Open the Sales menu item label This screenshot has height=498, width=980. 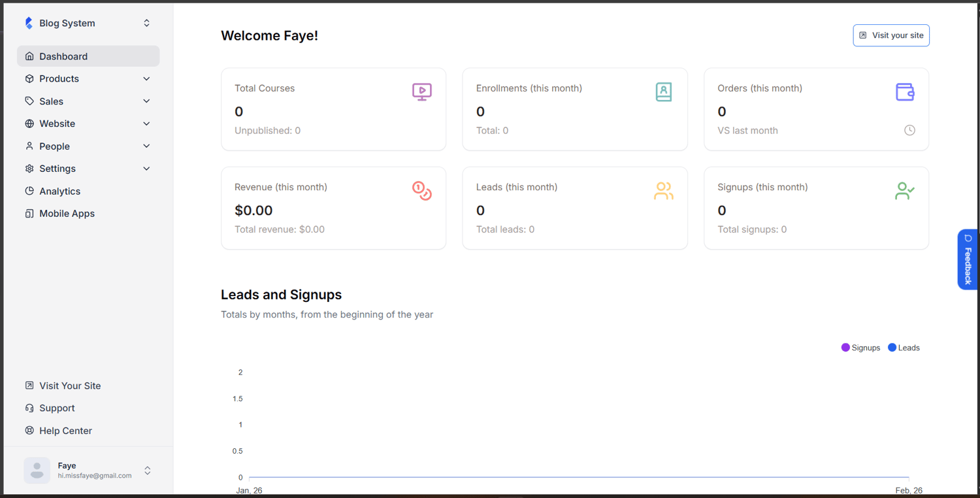pos(51,101)
